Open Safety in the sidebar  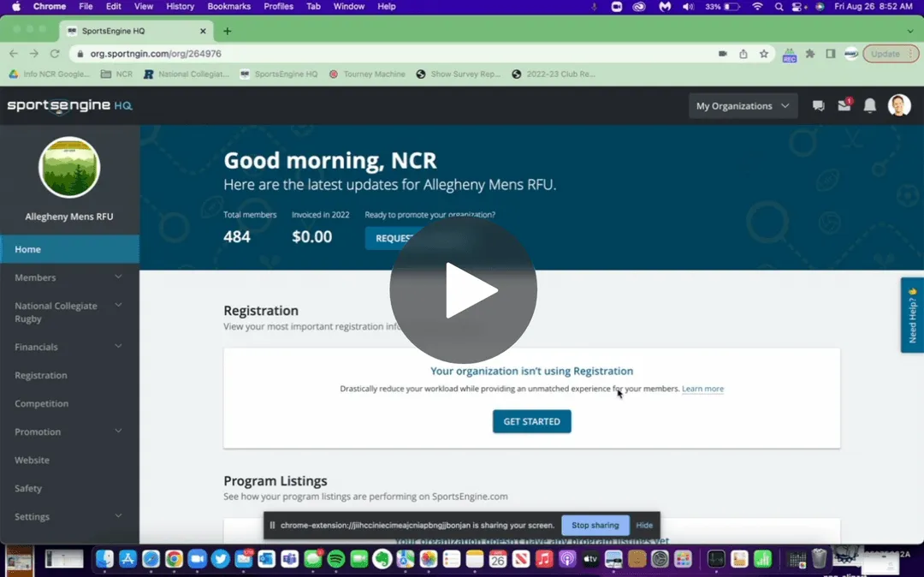[x=69, y=488]
